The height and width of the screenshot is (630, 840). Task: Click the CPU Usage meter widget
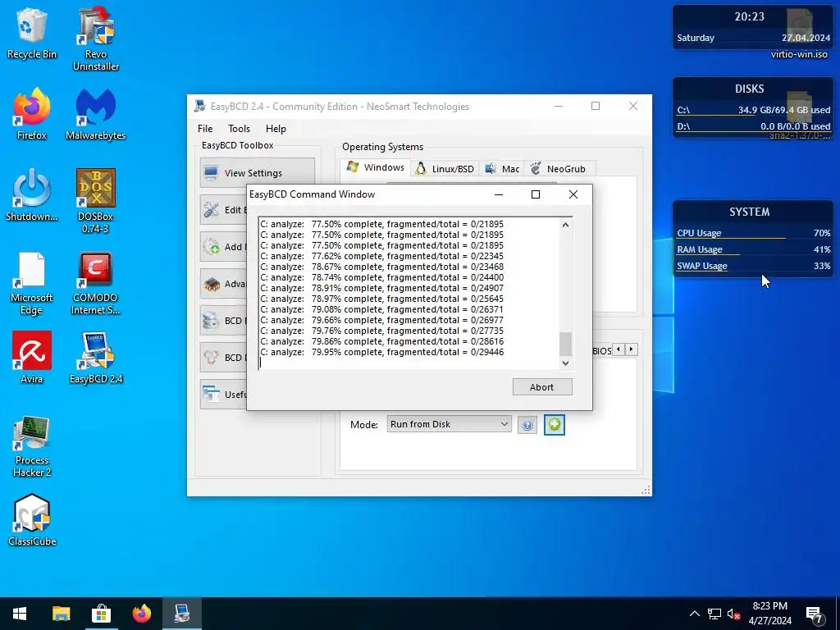tap(753, 233)
